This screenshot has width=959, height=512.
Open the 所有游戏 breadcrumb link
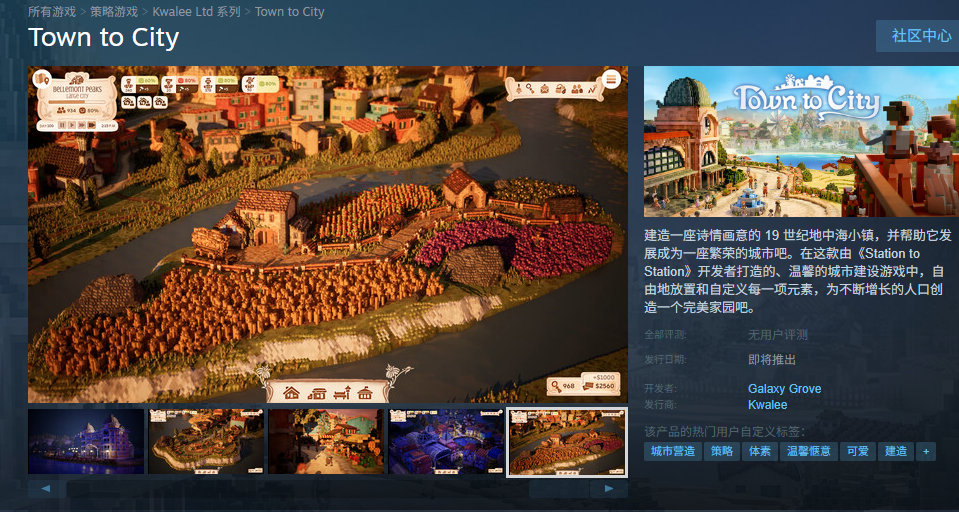pyautogui.click(x=52, y=12)
